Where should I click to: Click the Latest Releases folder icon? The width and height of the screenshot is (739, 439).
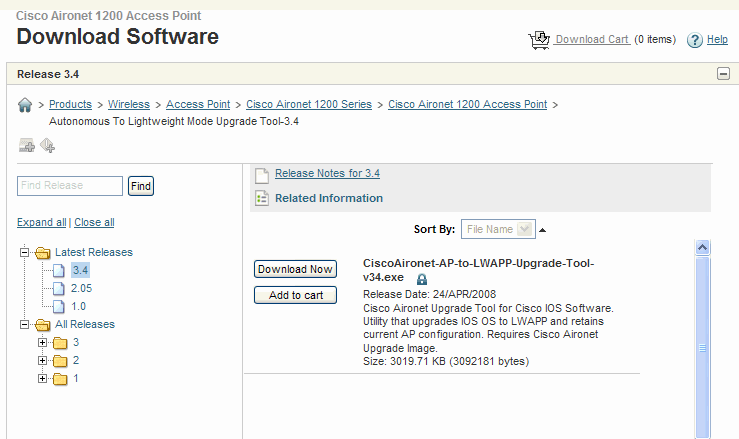tap(42, 253)
